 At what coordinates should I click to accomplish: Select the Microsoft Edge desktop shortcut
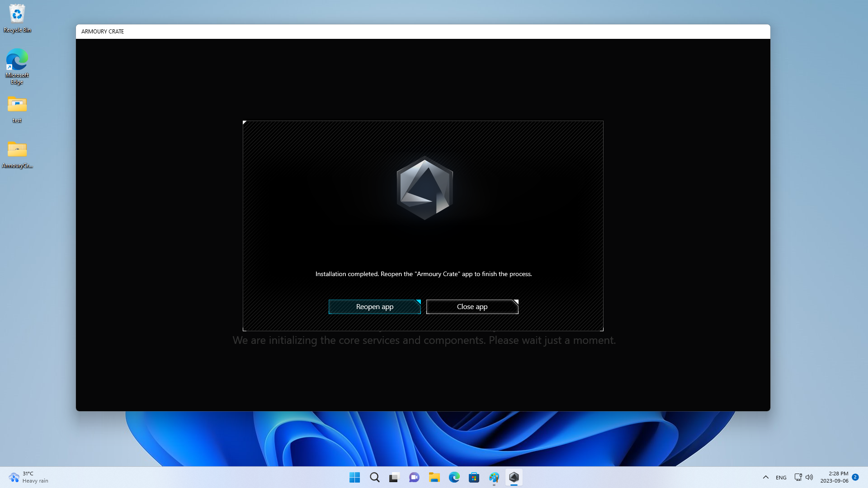tap(17, 66)
